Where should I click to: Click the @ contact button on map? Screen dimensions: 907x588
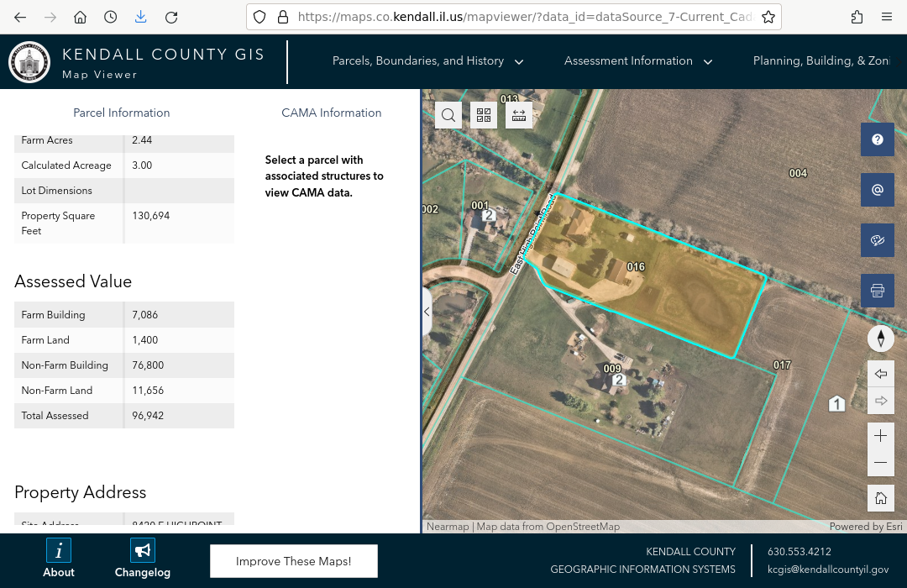[878, 190]
